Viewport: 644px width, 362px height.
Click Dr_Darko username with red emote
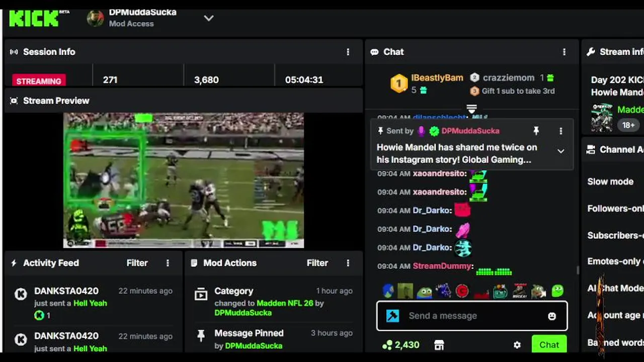[x=432, y=210]
